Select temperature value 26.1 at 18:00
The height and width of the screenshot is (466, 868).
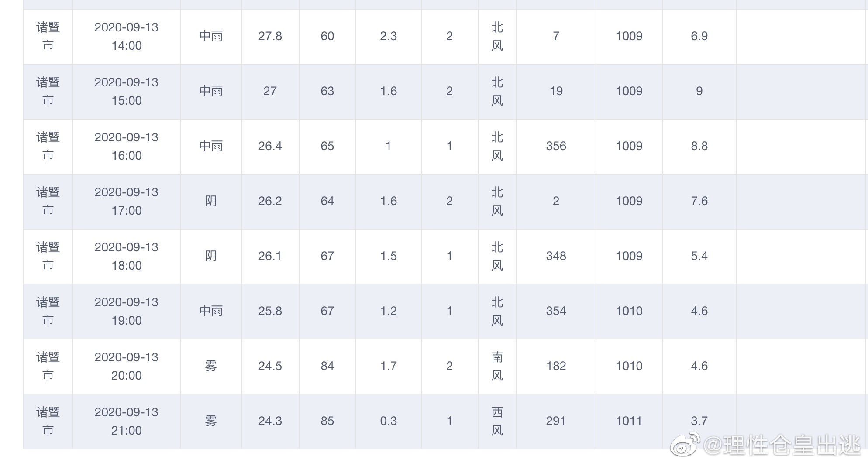270,256
